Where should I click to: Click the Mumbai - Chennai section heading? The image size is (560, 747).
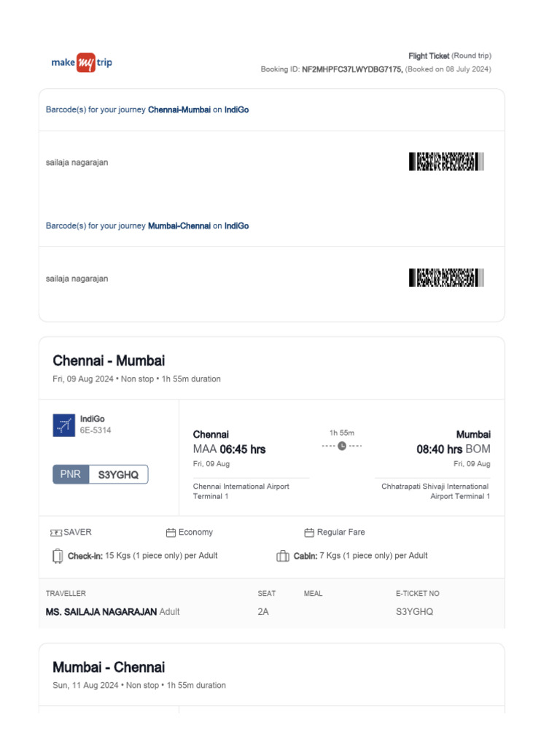coord(109,667)
